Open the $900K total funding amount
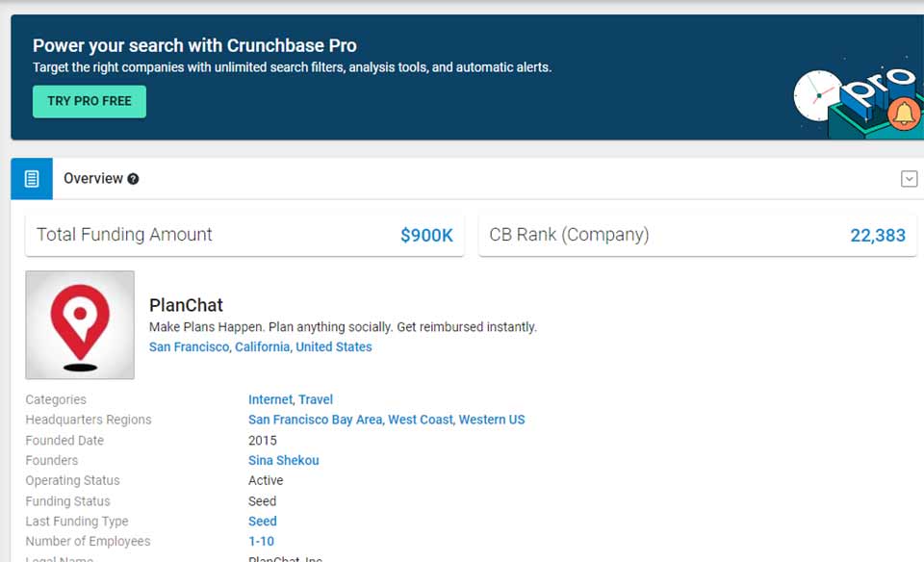924x562 pixels. 426,235
